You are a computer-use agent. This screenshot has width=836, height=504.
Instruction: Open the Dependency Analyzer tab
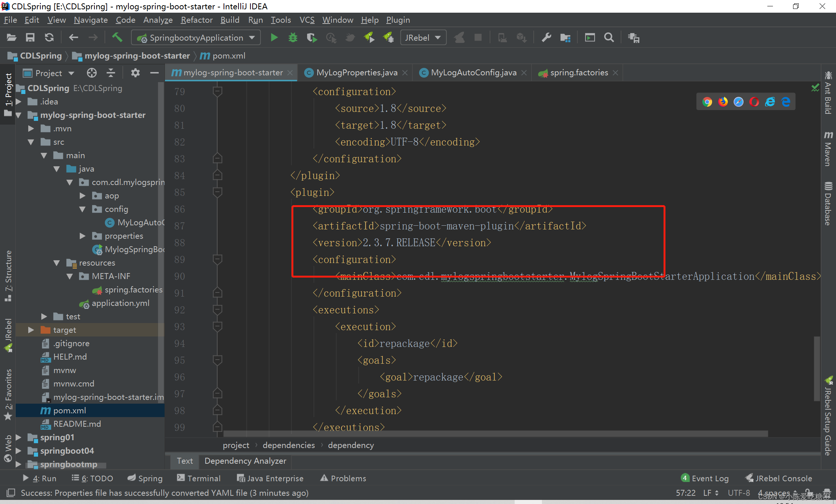click(245, 461)
